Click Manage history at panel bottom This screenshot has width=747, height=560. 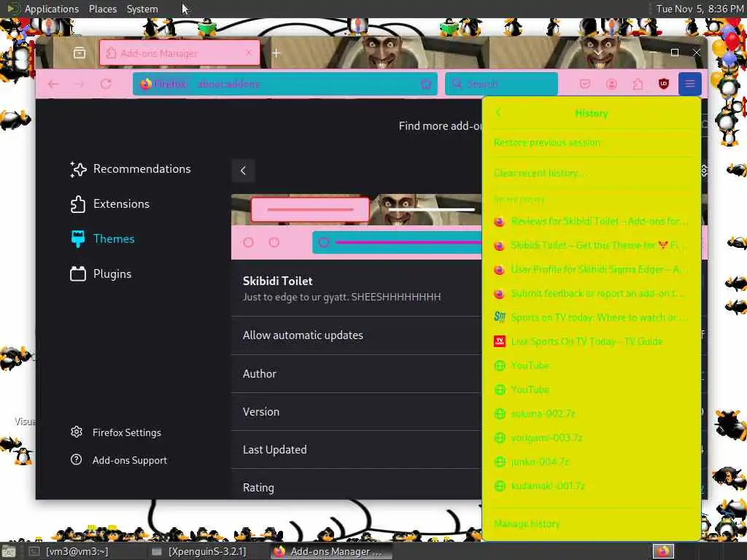coord(591,524)
